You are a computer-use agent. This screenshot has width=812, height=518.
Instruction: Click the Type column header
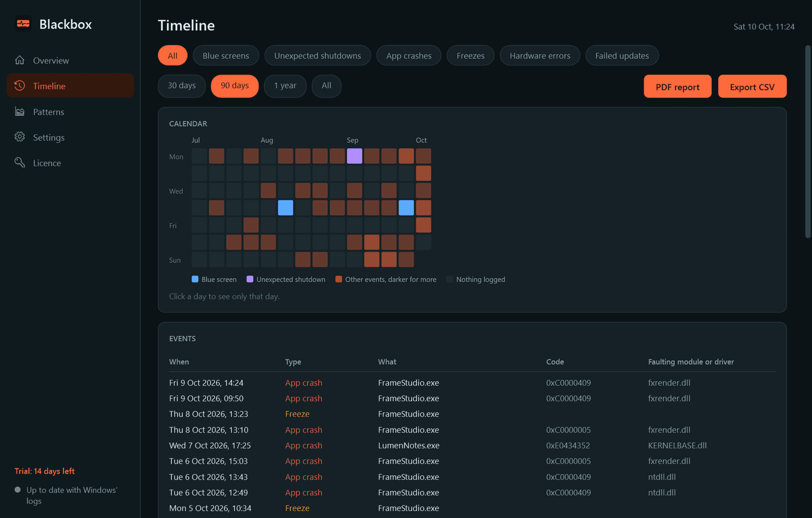click(293, 362)
